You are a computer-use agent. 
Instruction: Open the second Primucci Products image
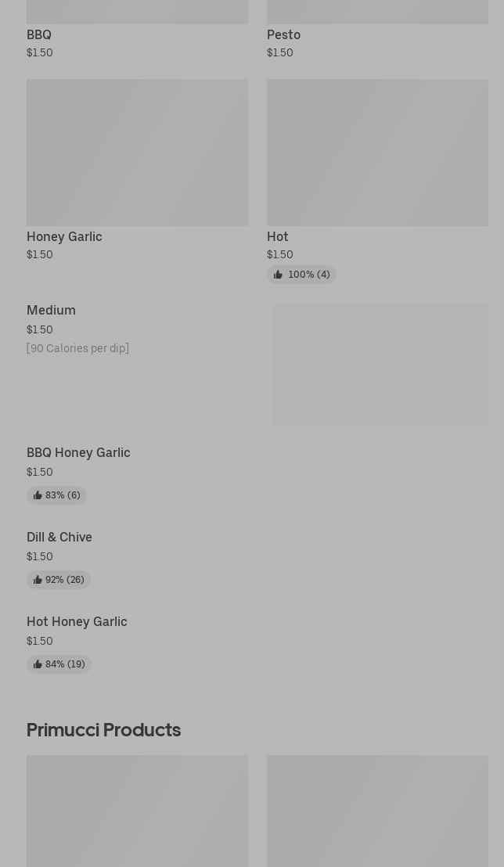coord(377,811)
